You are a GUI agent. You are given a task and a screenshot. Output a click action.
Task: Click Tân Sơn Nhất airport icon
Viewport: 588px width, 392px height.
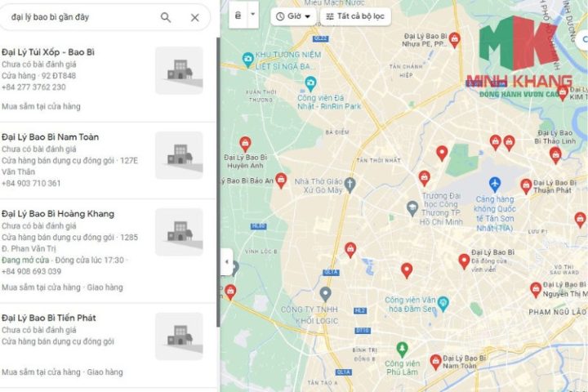[495, 184]
